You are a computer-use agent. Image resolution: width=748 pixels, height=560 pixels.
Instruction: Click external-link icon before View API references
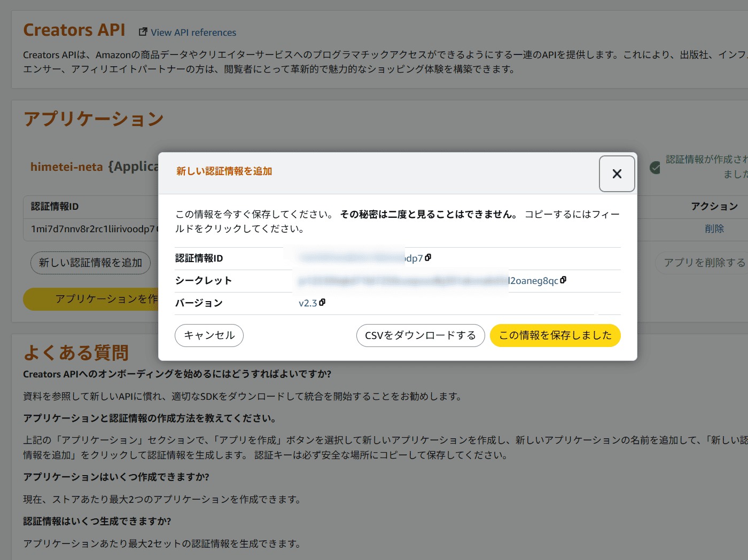(143, 32)
